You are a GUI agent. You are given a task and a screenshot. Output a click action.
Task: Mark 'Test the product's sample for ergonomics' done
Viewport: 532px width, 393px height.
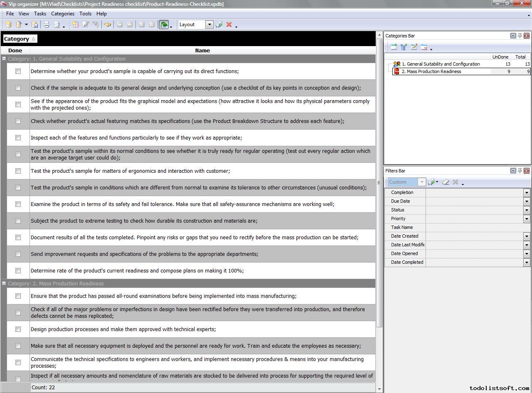18,171
